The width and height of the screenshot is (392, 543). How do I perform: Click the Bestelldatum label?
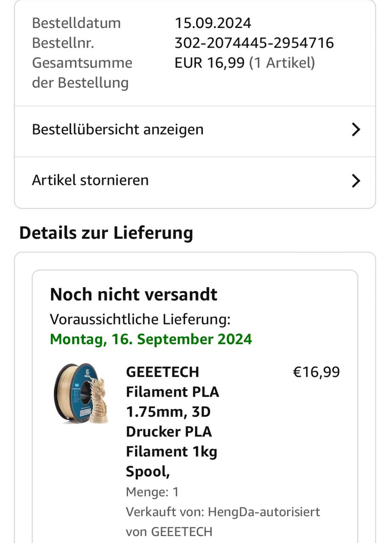point(76,23)
